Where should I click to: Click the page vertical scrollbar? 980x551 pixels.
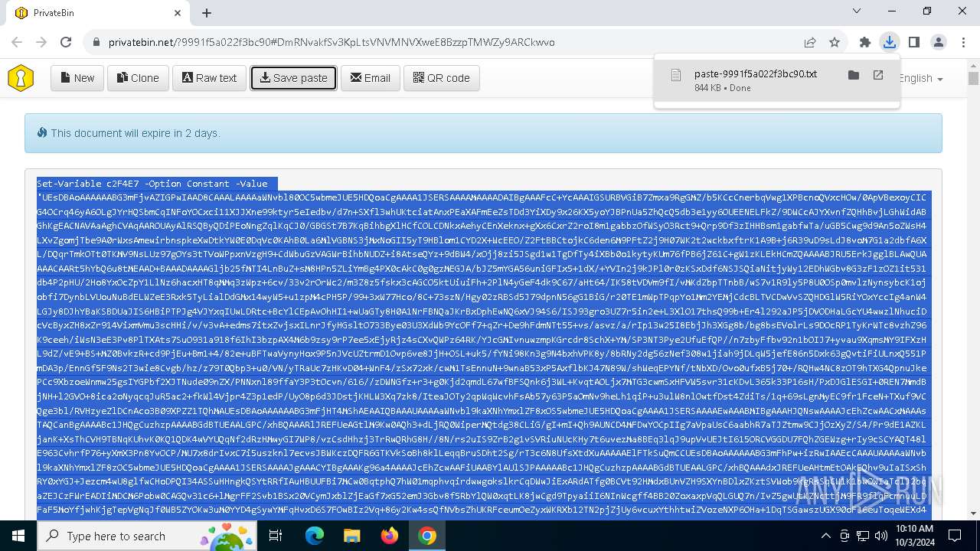point(973,291)
